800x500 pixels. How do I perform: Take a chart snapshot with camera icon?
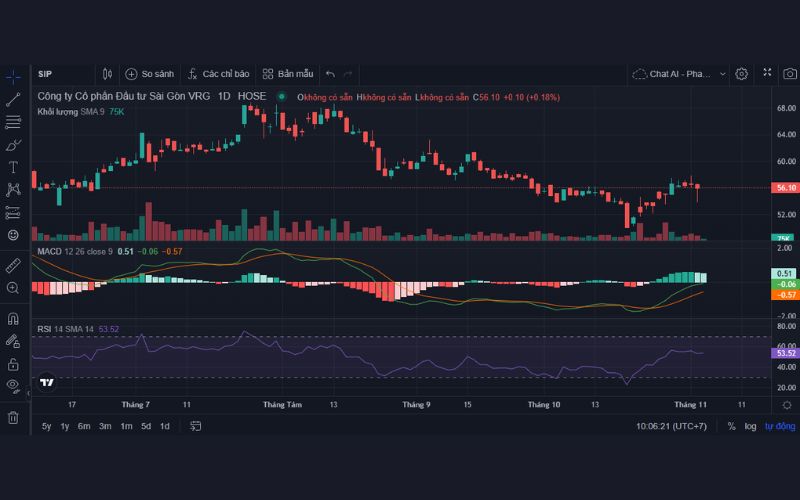click(790, 74)
